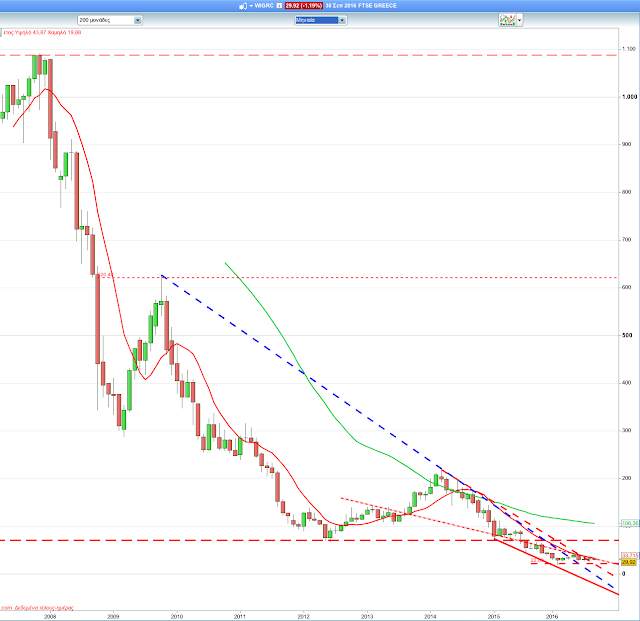The width and height of the screenshot is (640, 621).
Task: Click the small info icon after WIGRC
Action: pos(279,6)
